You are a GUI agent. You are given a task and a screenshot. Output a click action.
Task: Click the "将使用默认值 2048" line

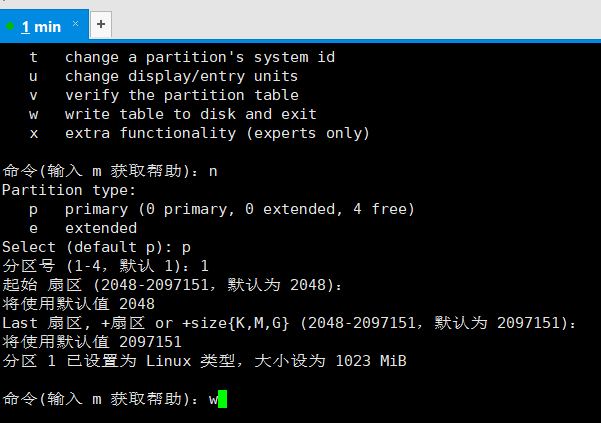point(79,304)
